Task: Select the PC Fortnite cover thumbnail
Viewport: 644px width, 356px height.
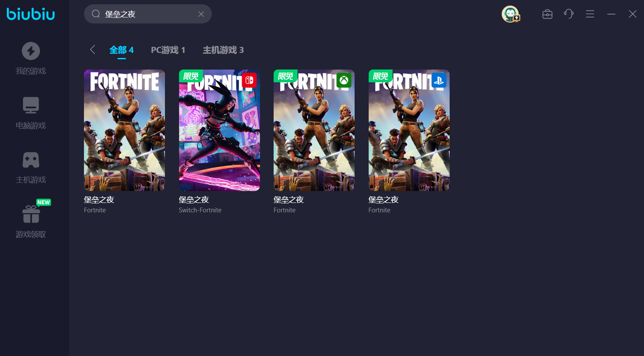Action: 124,130
